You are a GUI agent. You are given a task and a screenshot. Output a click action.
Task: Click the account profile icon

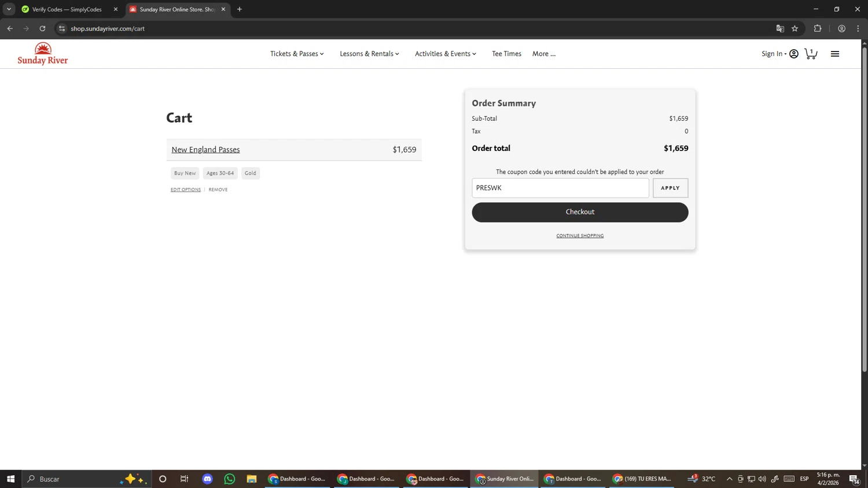(x=794, y=54)
